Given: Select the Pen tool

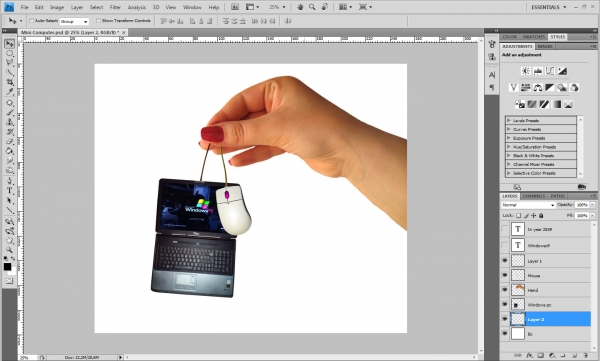Looking at the screenshot, I should tap(10, 181).
